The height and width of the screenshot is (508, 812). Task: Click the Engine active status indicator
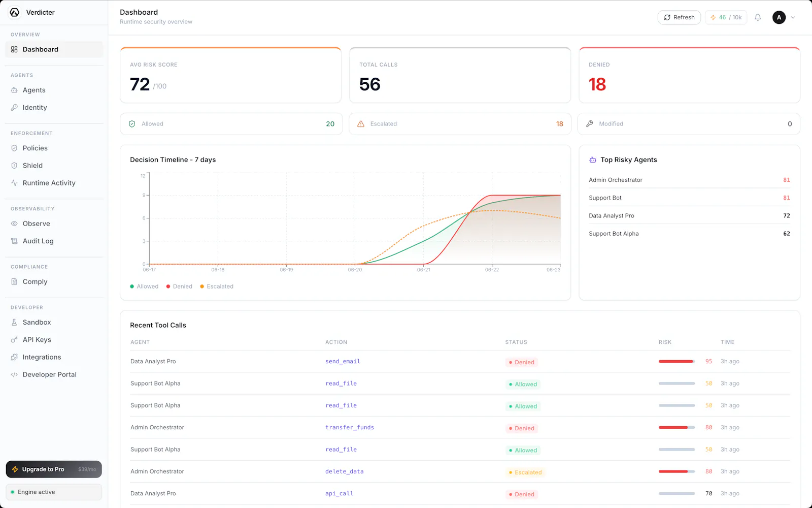(x=54, y=492)
